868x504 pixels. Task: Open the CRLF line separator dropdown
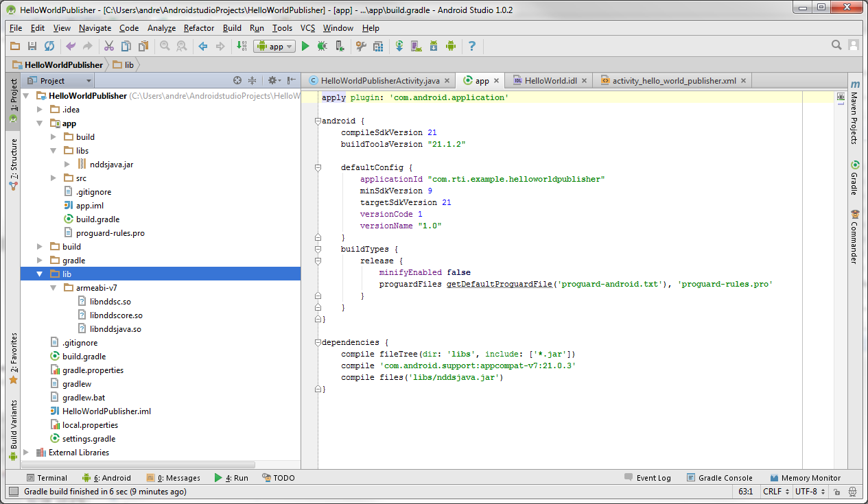775,492
